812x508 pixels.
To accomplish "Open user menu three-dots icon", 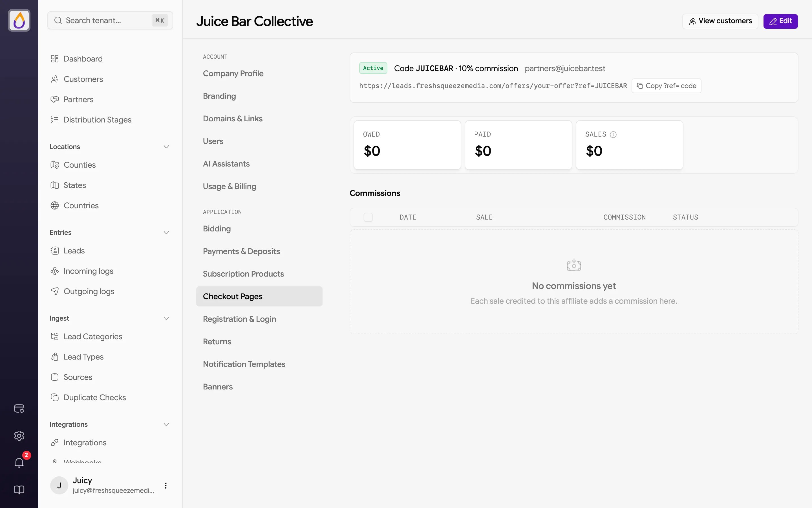I will (x=166, y=485).
